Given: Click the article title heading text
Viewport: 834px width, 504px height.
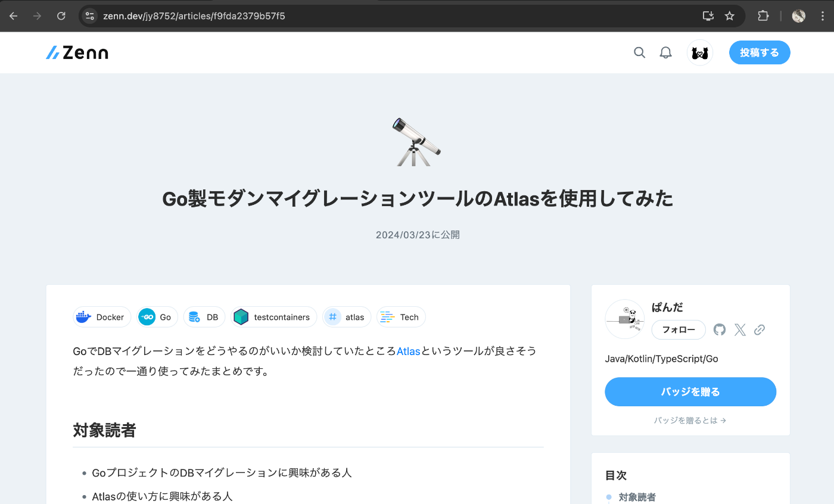Looking at the screenshot, I should (x=418, y=199).
